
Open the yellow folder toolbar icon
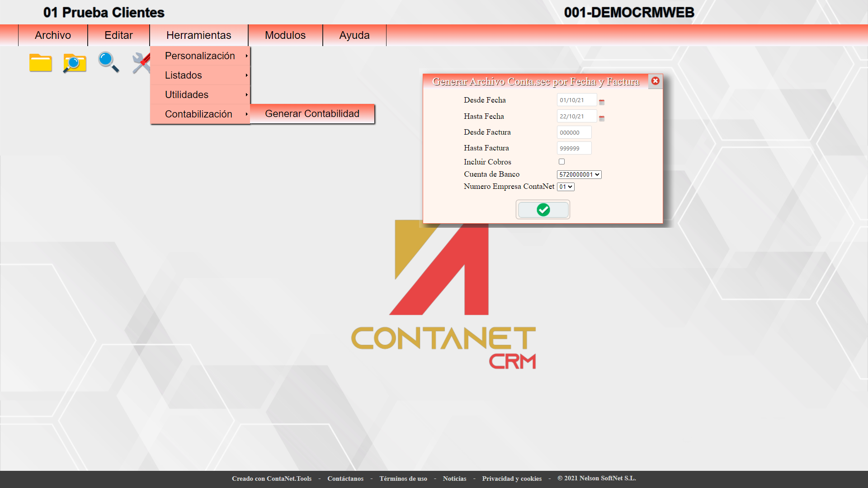pos(41,63)
